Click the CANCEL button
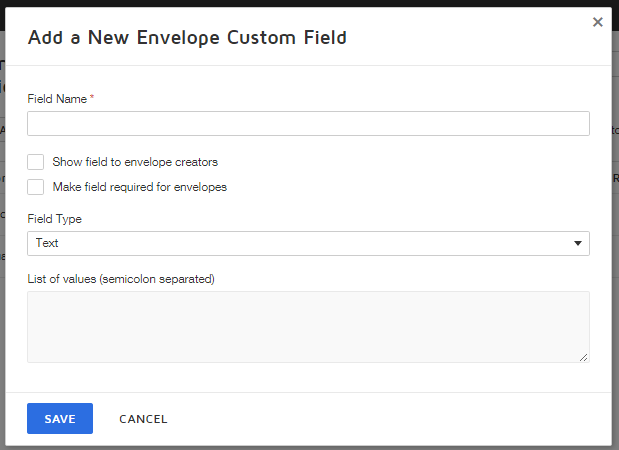The height and width of the screenshot is (450, 619). click(143, 419)
